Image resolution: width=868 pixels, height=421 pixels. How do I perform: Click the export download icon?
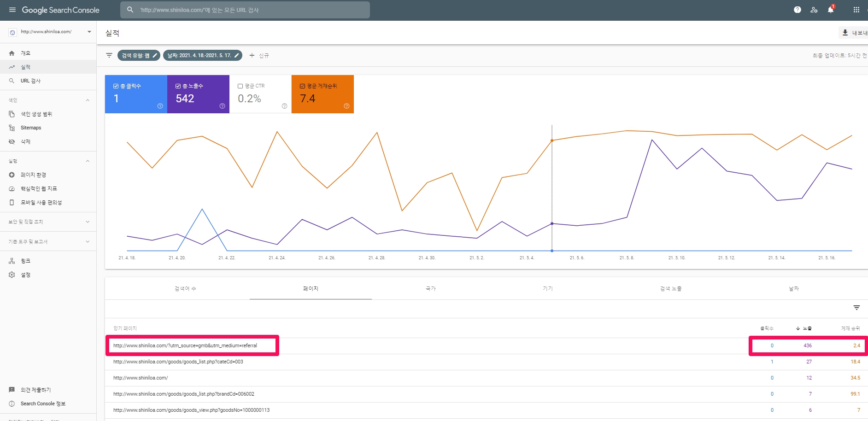(845, 33)
